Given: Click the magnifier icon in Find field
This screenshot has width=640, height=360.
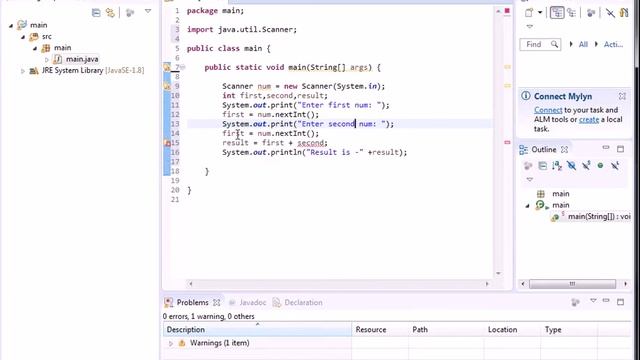Looking at the screenshot, I should tap(554, 44).
